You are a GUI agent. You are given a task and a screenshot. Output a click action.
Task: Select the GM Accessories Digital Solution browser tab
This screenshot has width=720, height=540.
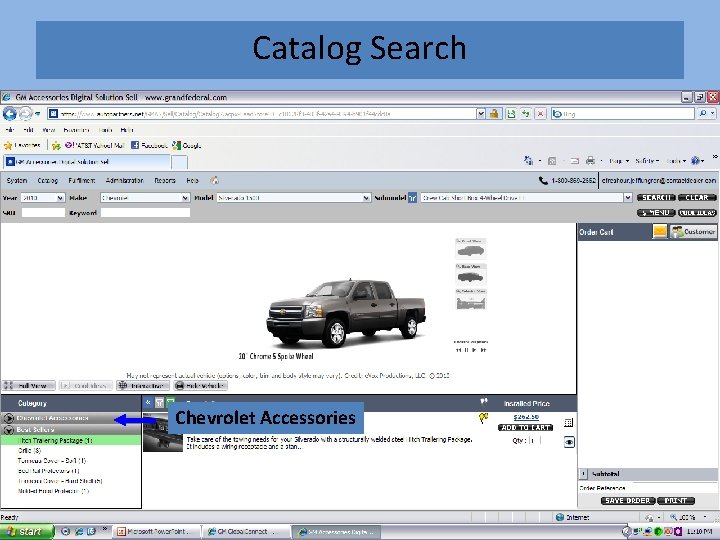tap(87, 162)
